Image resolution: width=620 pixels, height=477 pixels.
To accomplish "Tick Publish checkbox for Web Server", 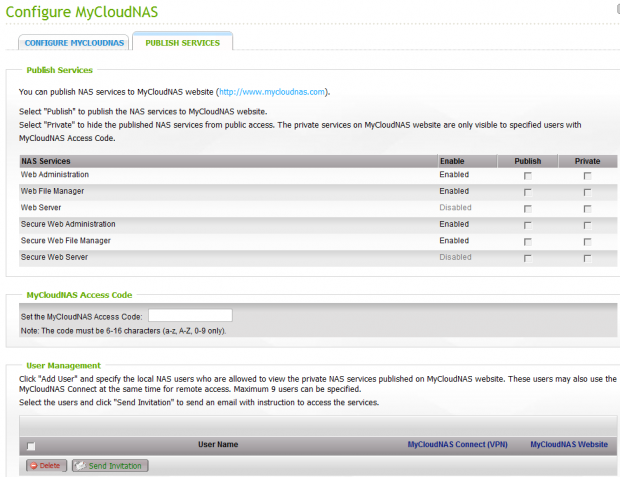I will [527, 208].
